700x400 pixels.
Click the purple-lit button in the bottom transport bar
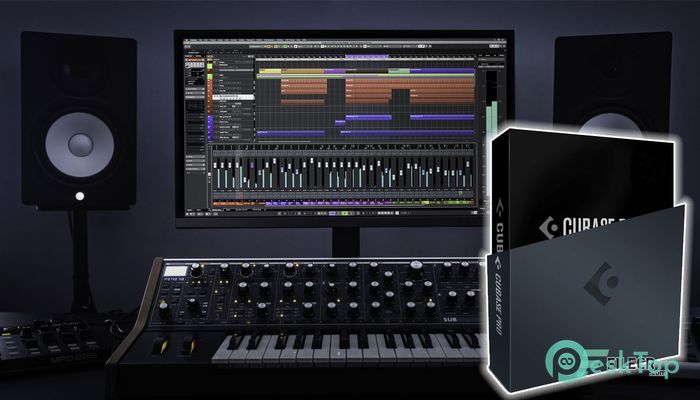coord(334,214)
